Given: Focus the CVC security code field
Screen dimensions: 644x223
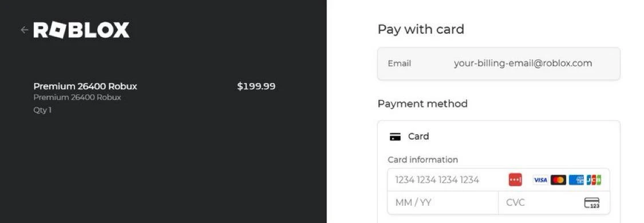Looking at the screenshot, I should (x=554, y=203).
